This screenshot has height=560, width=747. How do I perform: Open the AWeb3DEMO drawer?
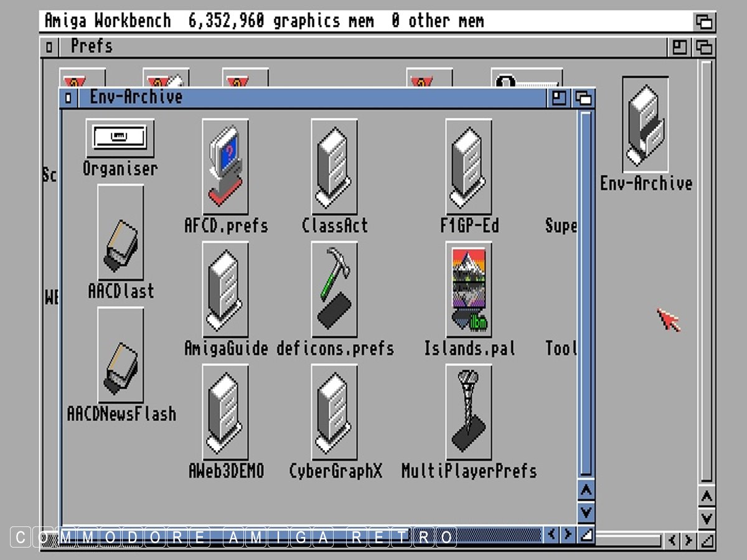(x=225, y=411)
